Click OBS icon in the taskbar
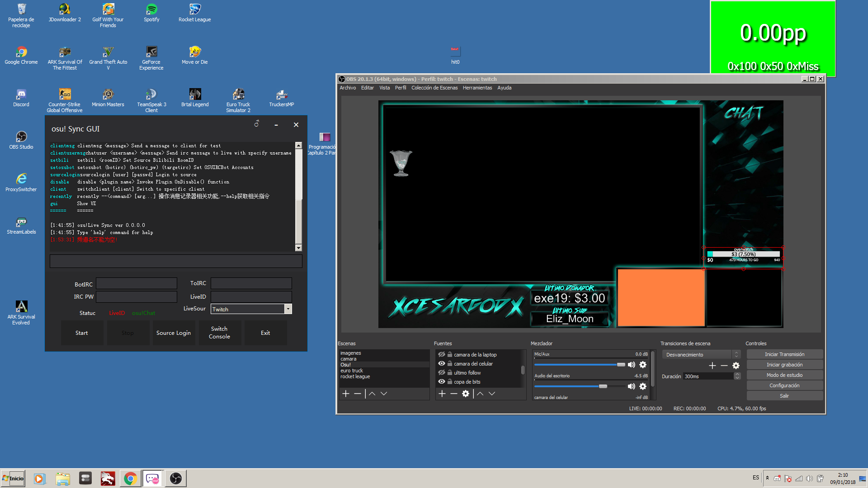Screen dimensions: 868x488 (x=176, y=479)
